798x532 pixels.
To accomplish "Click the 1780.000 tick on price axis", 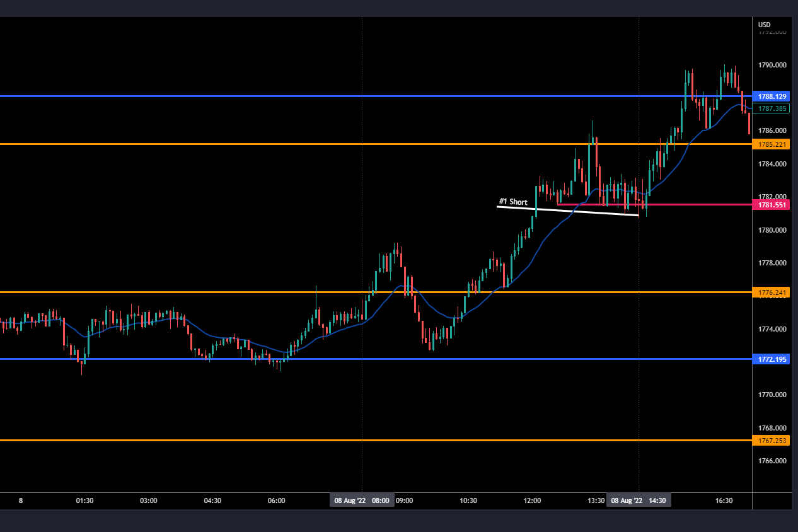I will tap(772, 230).
